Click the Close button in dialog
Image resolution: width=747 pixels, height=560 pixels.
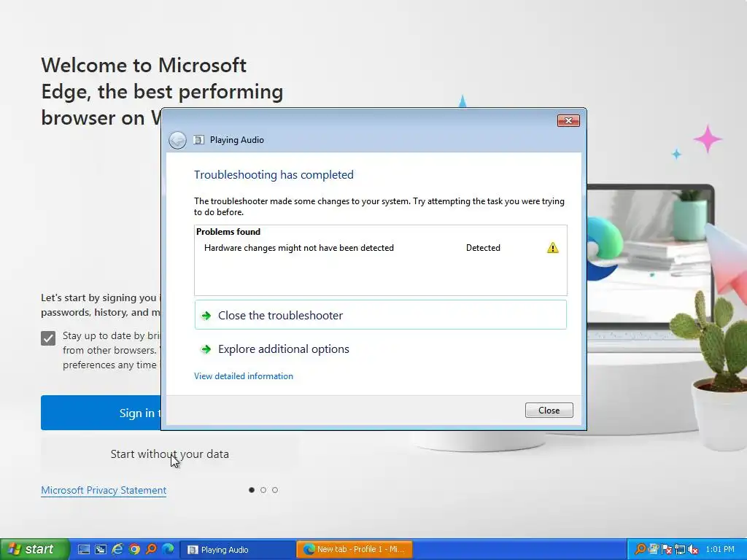click(x=549, y=410)
